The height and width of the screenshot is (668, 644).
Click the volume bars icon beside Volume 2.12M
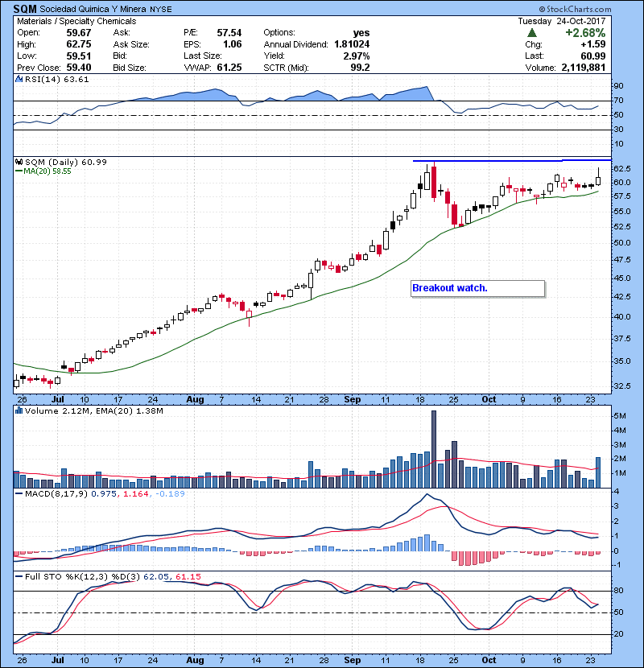pos(19,410)
